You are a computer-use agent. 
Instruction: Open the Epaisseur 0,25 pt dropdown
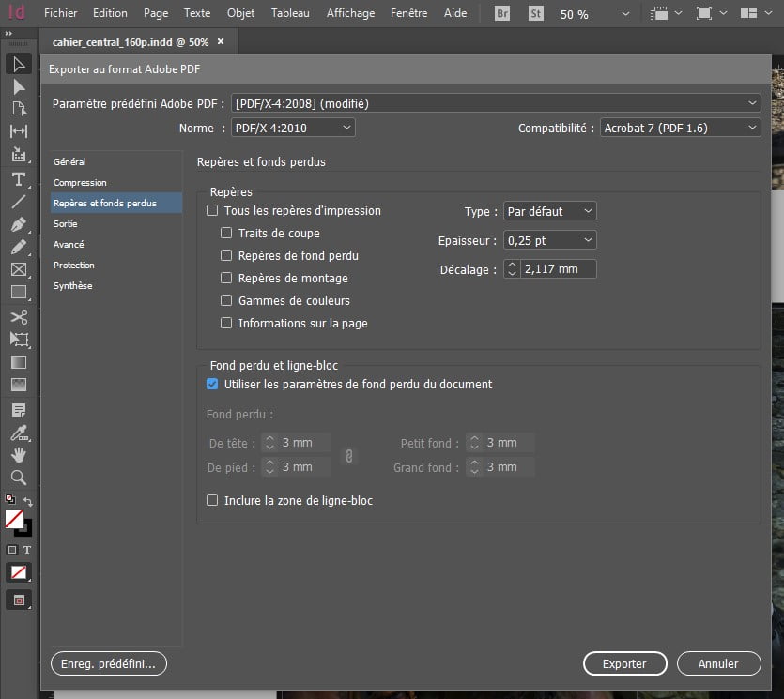(x=549, y=240)
